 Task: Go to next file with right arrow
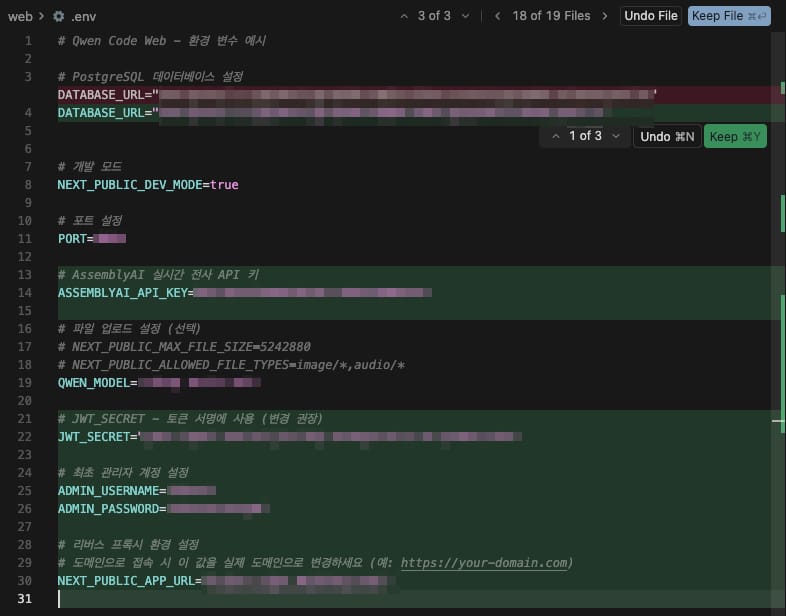tap(604, 16)
